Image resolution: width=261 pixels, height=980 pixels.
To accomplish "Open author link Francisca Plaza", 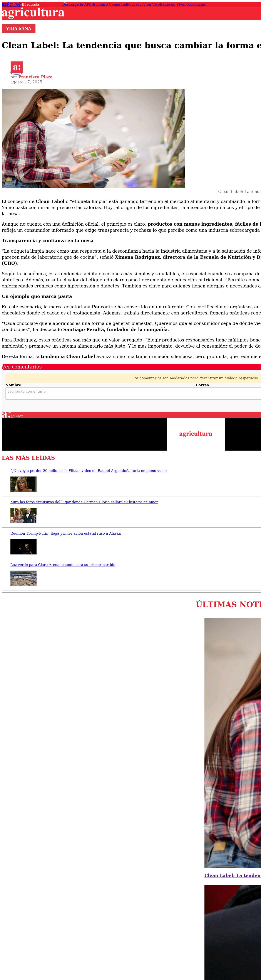I will point(35,77).
